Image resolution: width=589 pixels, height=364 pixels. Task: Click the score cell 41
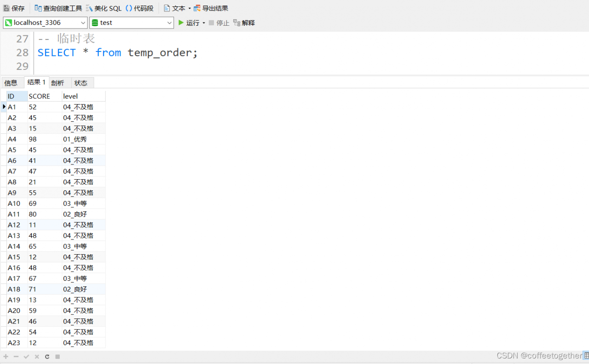click(45, 160)
